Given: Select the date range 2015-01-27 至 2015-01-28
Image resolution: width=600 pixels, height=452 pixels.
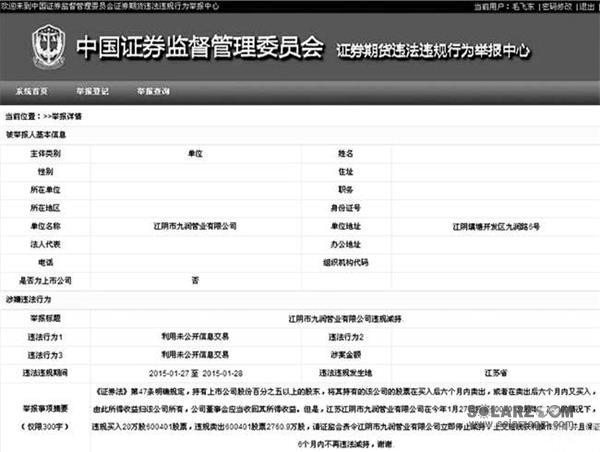Looking at the screenshot, I should 196,373.
